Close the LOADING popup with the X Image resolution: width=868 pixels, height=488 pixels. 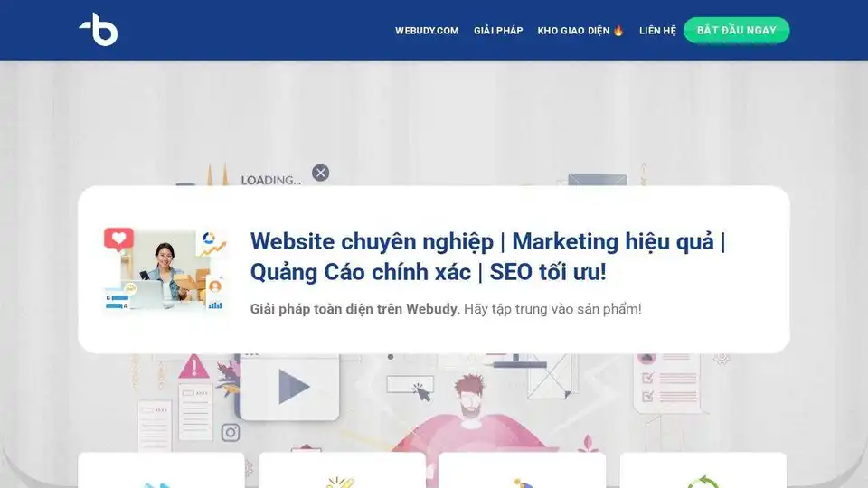click(x=320, y=173)
